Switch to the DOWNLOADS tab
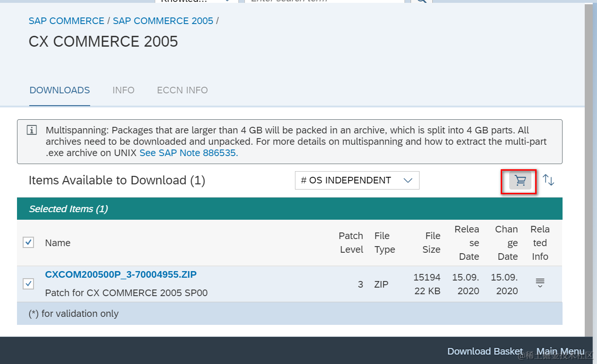 [x=59, y=90]
